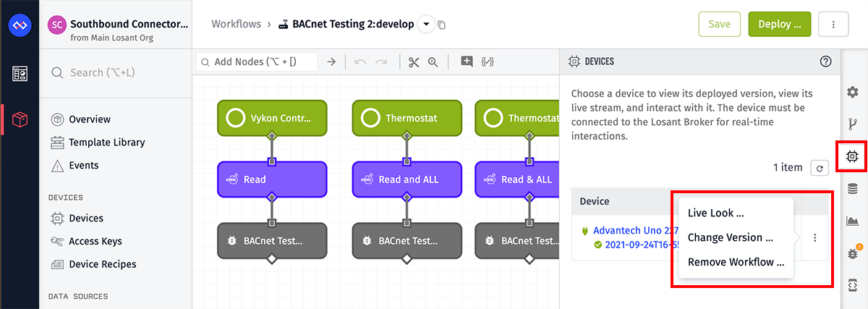This screenshot has height=309, width=868.
Task: Open the versions branch icon tab
Action: coord(853,124)
